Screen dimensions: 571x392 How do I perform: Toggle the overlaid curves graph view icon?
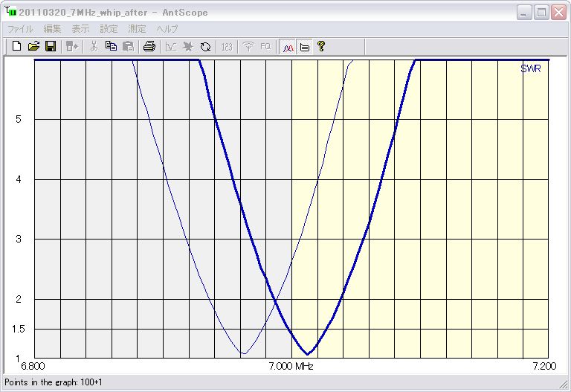pos(288,47)
